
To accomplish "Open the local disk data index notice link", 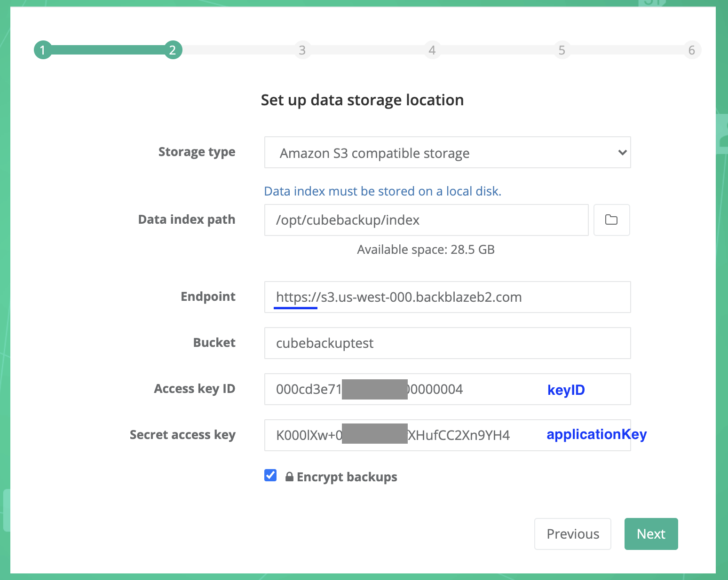I will click(x=382, y=191).
